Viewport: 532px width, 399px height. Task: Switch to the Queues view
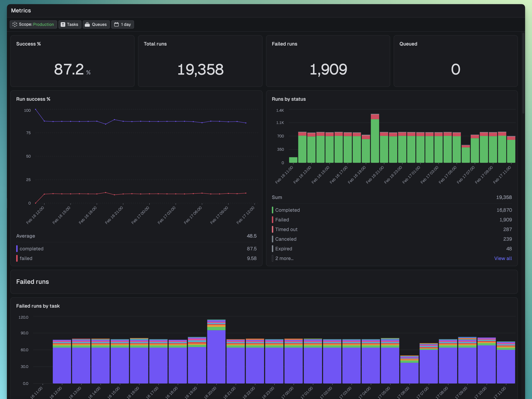(96, 24)
